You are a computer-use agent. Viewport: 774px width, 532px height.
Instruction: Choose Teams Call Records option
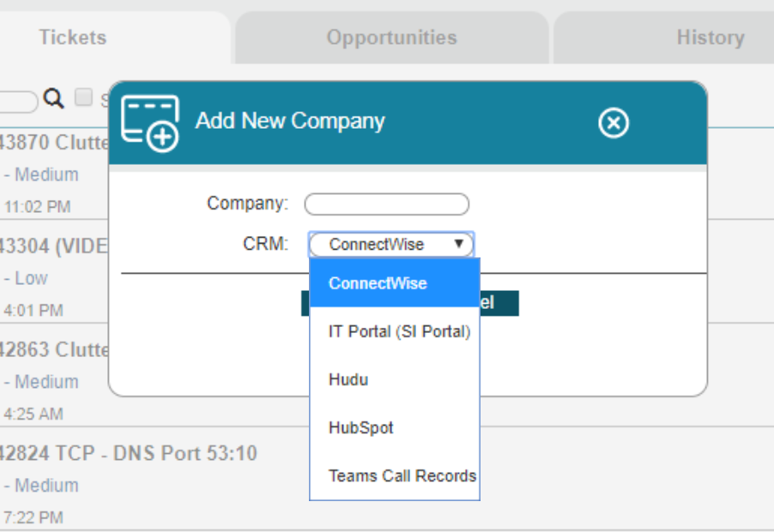coord(395,475)
